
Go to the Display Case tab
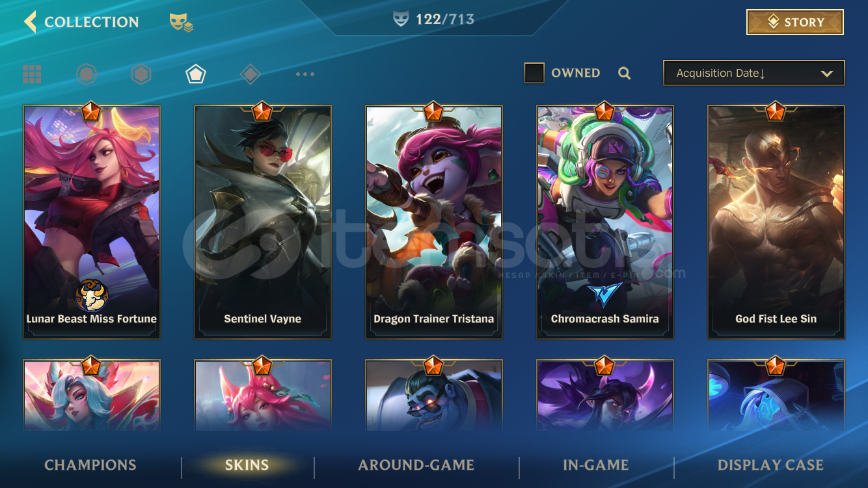pos(770,465)
